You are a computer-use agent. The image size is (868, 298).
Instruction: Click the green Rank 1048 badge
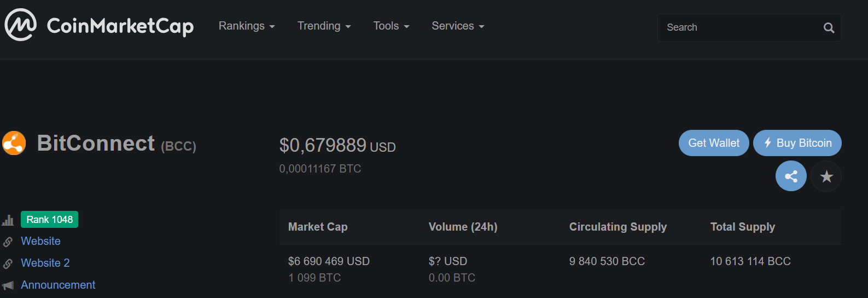click(49, 219)
